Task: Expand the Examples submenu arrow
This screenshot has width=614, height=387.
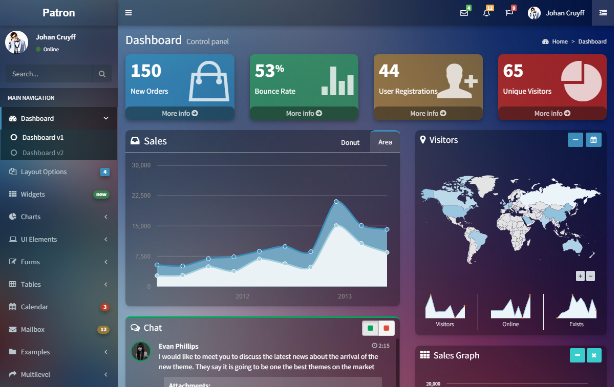Action: (106, 352)
